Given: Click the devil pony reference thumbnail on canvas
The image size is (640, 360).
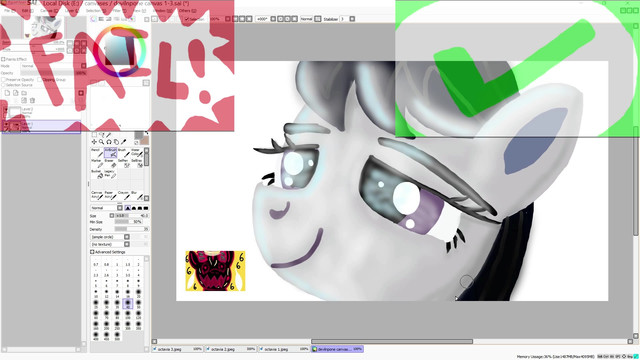Looking at the screenshot, I should click(216, 271).
